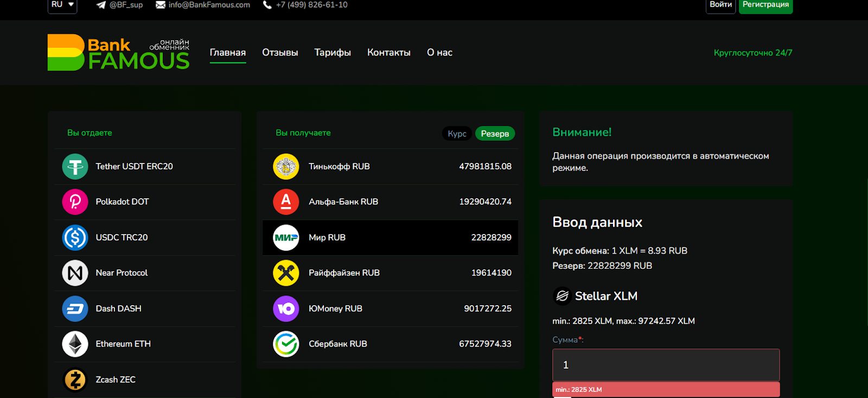Click the Вы отдаете column header
The width and height of the screenshot is (868, 398).
coord(90,133)
